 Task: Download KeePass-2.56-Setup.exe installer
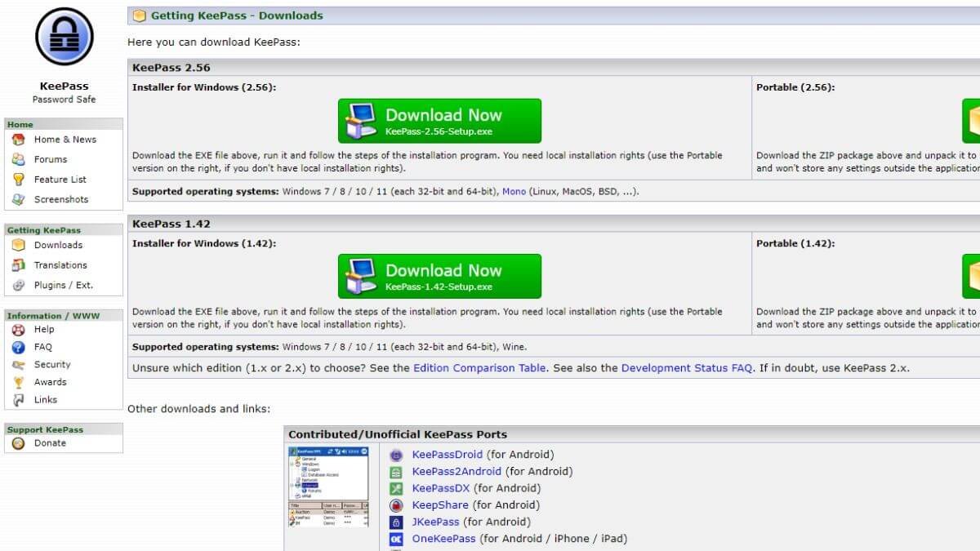[439, 121]
